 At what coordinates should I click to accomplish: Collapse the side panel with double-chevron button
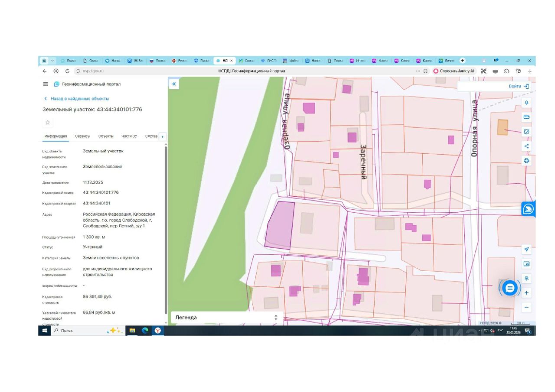pyautogui.click(x=174, y=84)
